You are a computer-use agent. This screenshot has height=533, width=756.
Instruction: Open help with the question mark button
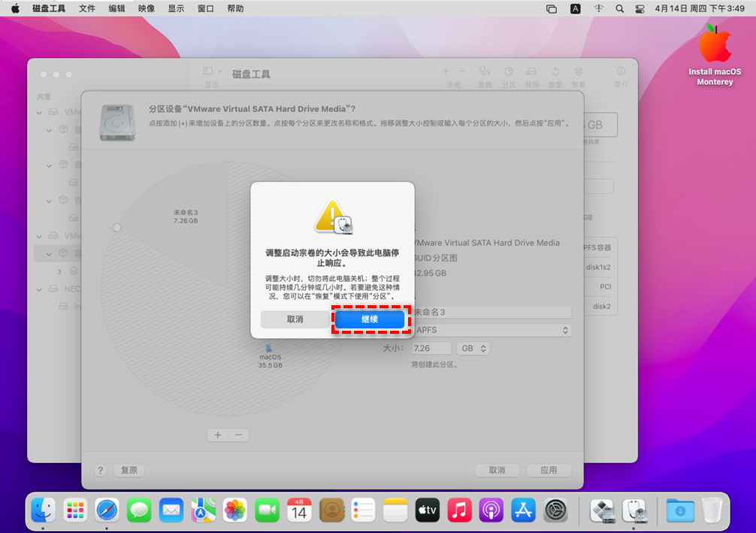[100, 471]
